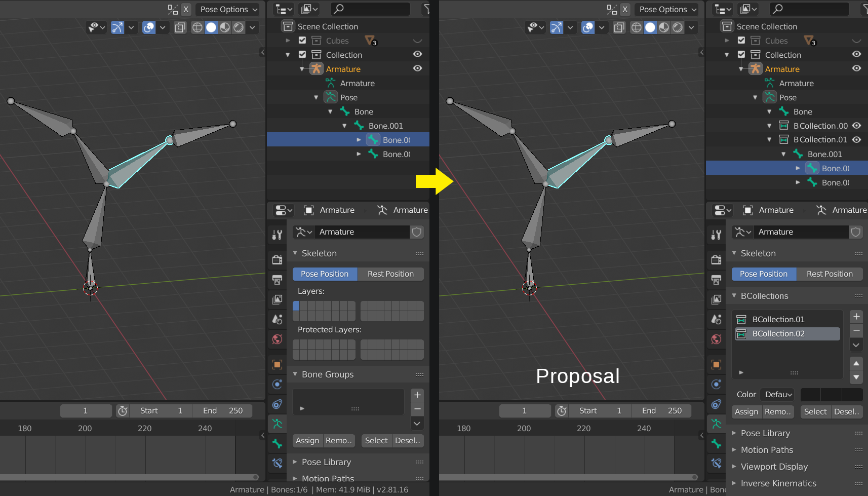This screenshot has width=868, height=496.
Task: Enable first layer in left Layers grid
Action: 296,306
